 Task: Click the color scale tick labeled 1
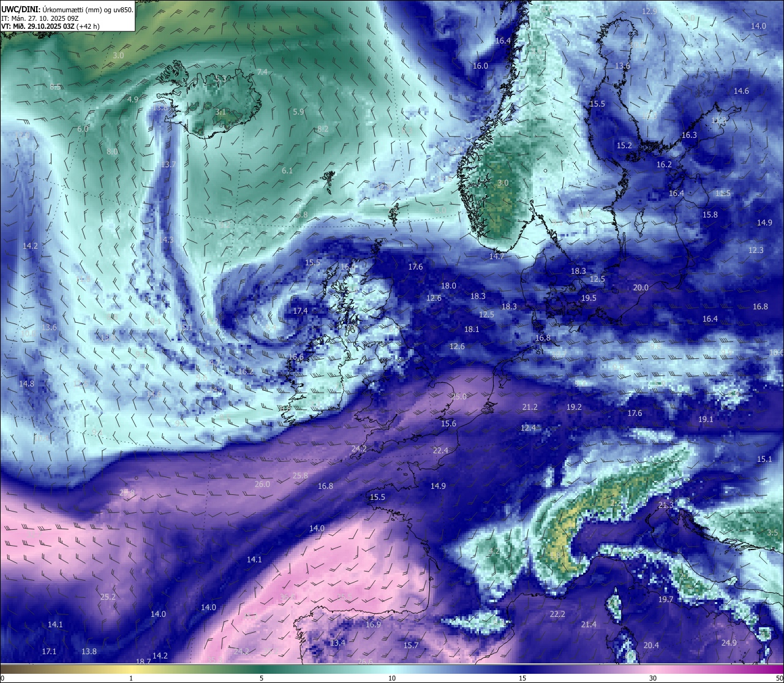(x=131, y=678)
